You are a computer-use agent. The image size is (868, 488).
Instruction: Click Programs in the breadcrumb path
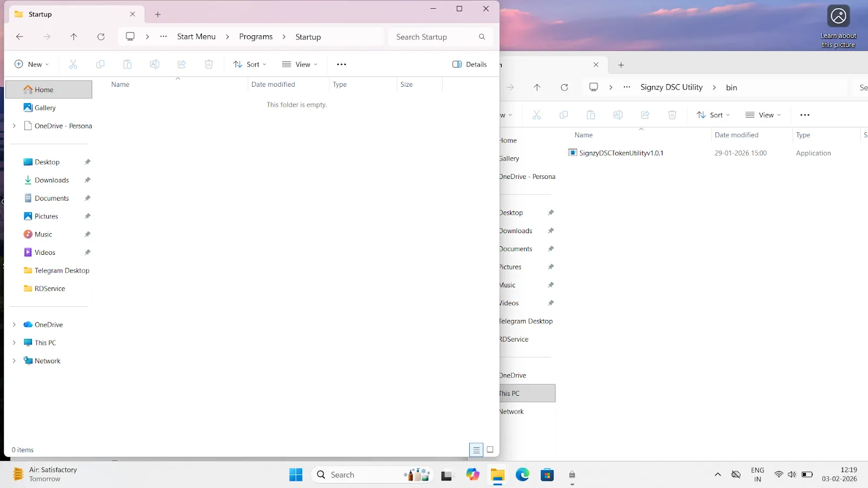[256, 37]
